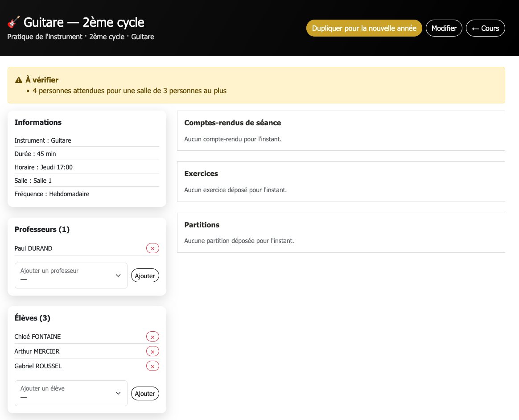The width and height of the screenshot is (519, 420).
Task: Open the Modifier button
Action: [444, 28]
